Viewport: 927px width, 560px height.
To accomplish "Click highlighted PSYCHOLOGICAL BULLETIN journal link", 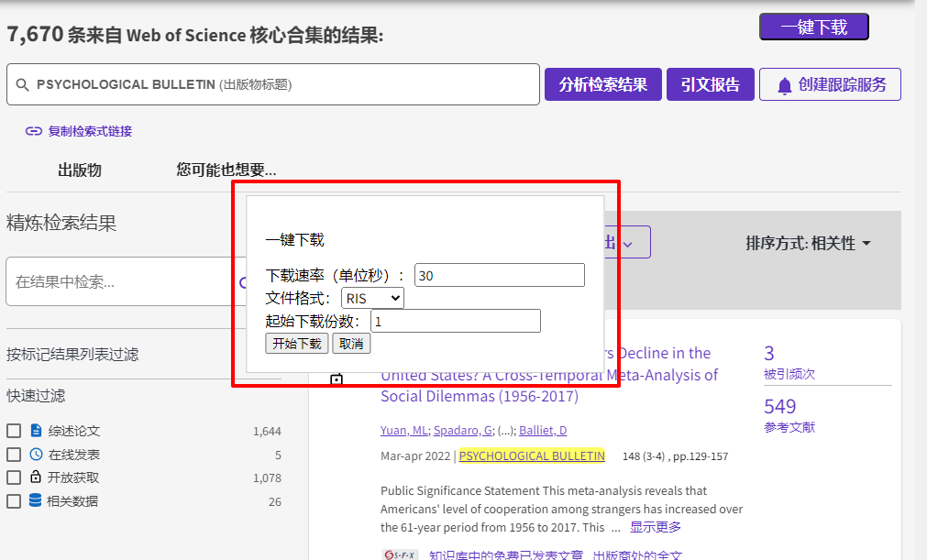I will pos(532,456).
